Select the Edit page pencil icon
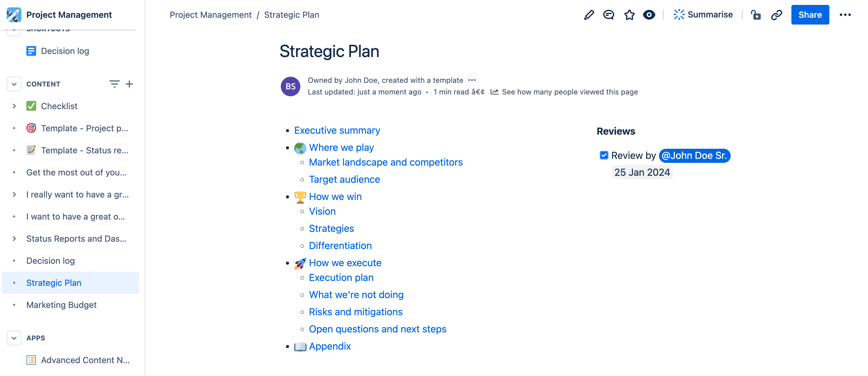The width and height of the screenshot is (868, 376). (x=589, y=14)
